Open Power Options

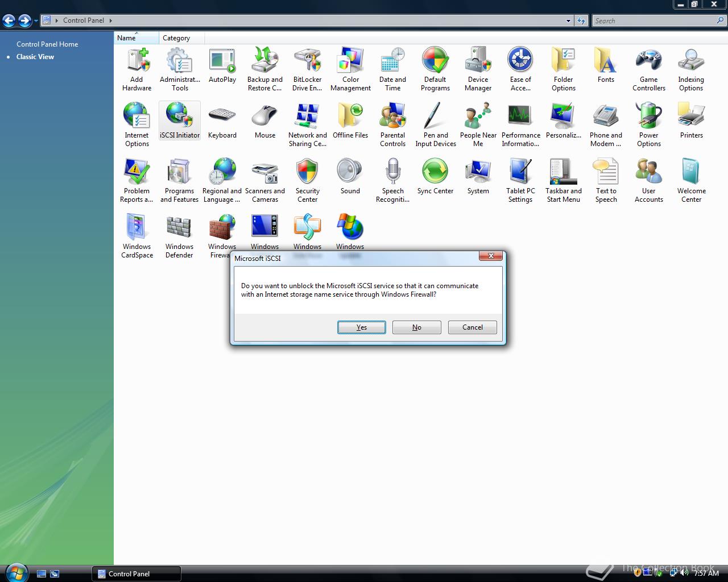pos(649,124)
